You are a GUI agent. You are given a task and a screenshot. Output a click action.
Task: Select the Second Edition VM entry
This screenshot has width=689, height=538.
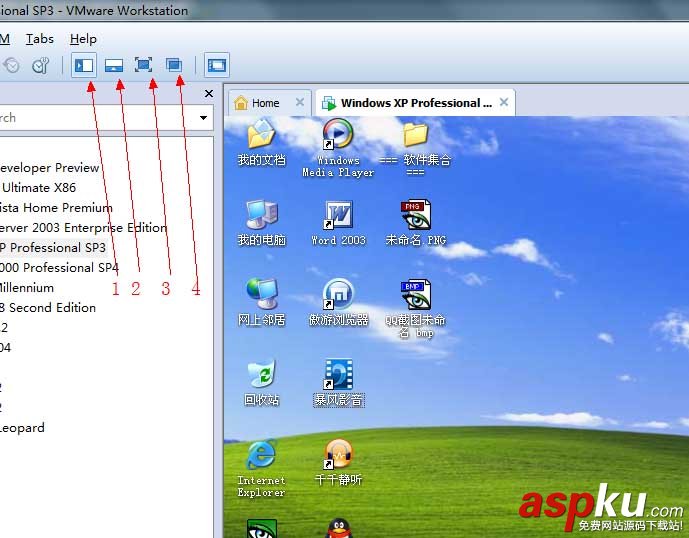pos(48,308)
